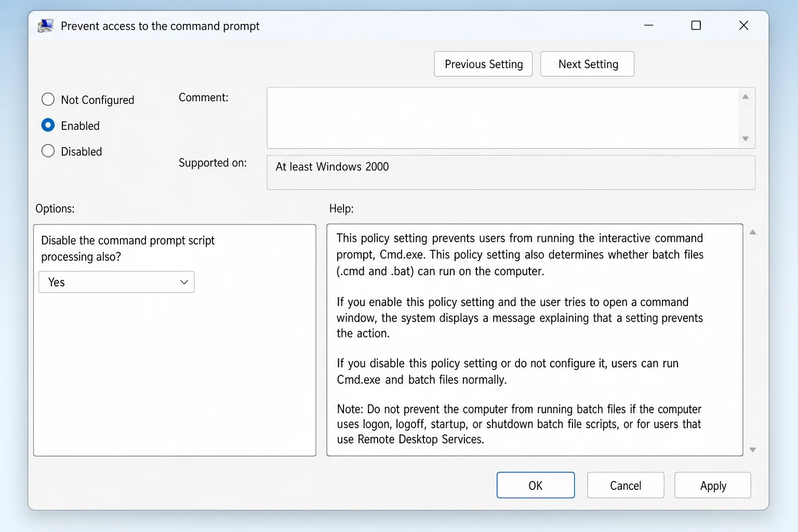Click the help paragraph starting 'This policy setting prevents'
This screenshot has height=532, width=798.
(x=520, y=255)
